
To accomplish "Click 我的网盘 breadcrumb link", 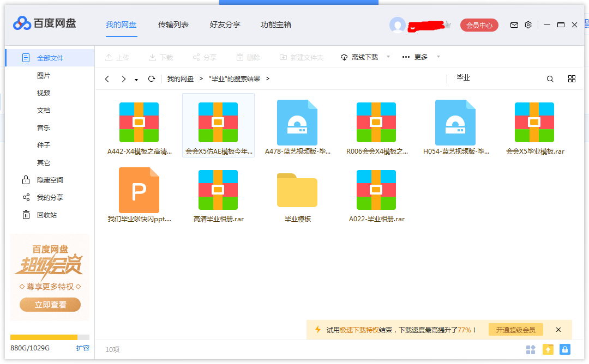I will pyautogui.click(x=181, y=79).
